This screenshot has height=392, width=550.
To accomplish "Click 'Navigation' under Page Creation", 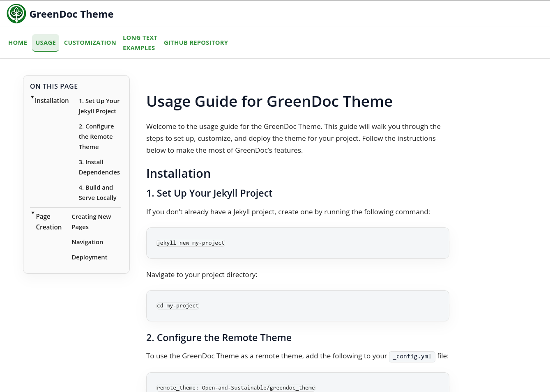I will coord(87,242).
